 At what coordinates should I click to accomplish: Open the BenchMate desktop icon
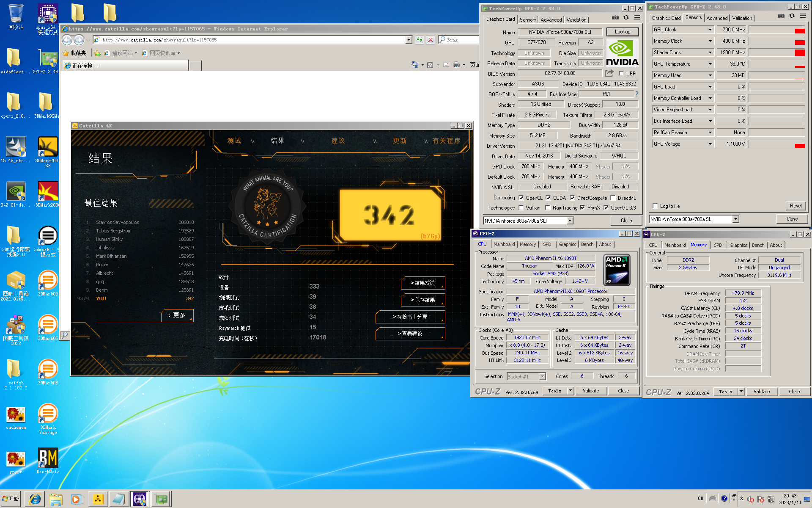coord(48,461)
